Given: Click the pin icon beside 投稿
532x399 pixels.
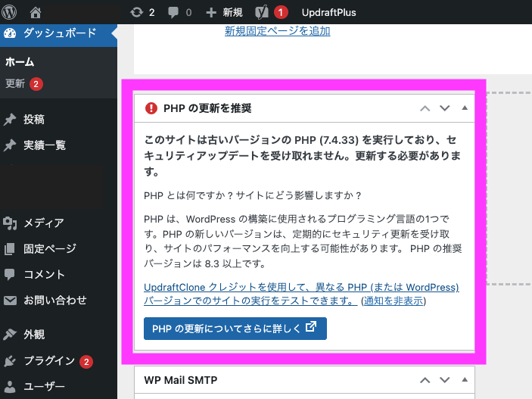Looking at the screenshot, I should click(x=10, y=120).
